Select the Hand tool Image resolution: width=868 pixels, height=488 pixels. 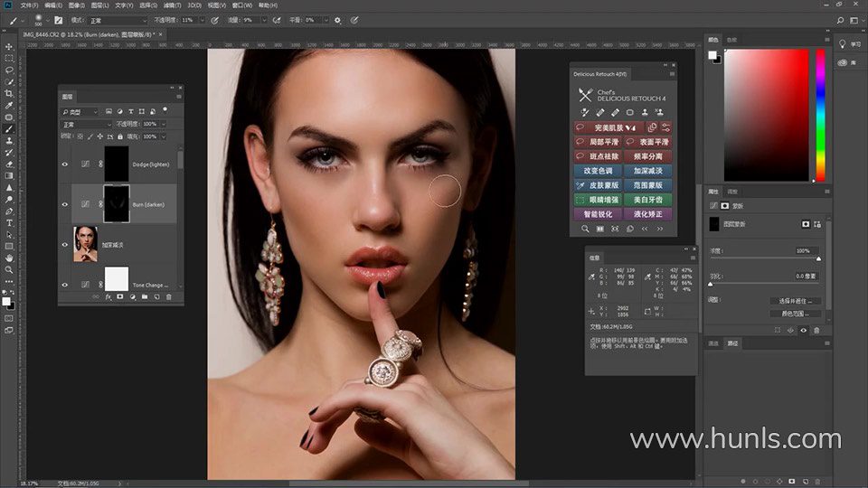[9, 258]
